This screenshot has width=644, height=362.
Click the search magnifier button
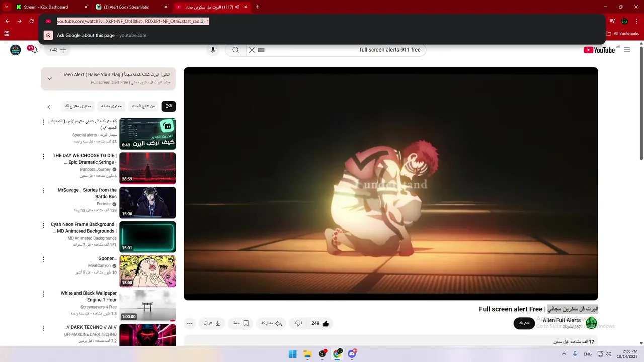[x=235, y=50]
